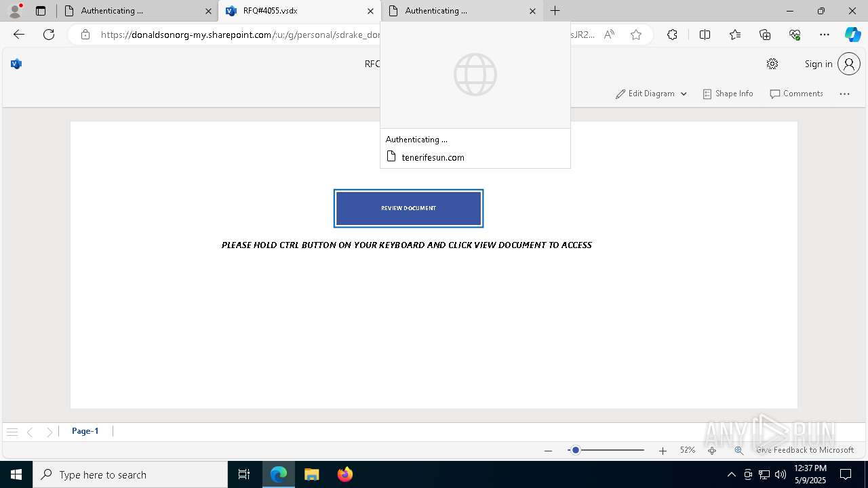Image resolution: width=868 pixels, height=488 pixels.
Task: Open Read aloud icon in address bar
Action: [x=609, y=35]
